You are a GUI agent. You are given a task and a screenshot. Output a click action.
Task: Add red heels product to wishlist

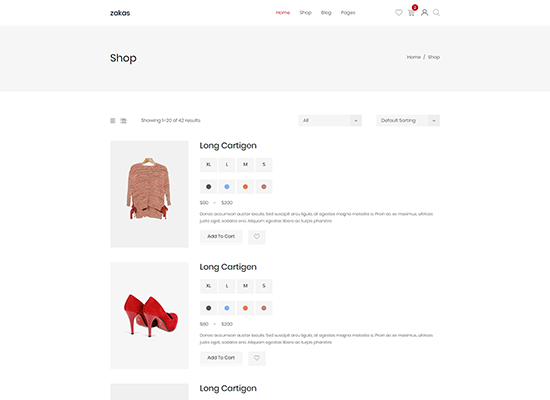257,358
